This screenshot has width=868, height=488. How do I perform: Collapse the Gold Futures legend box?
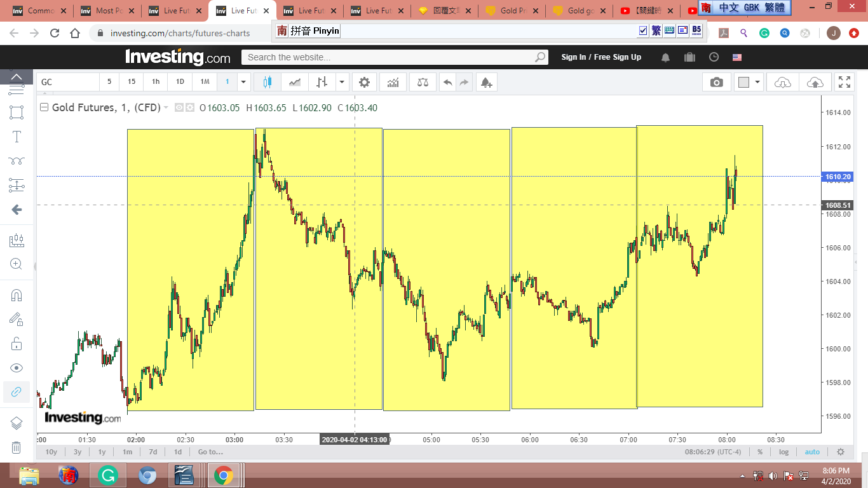pyautogui.click(x=44, y=107)
